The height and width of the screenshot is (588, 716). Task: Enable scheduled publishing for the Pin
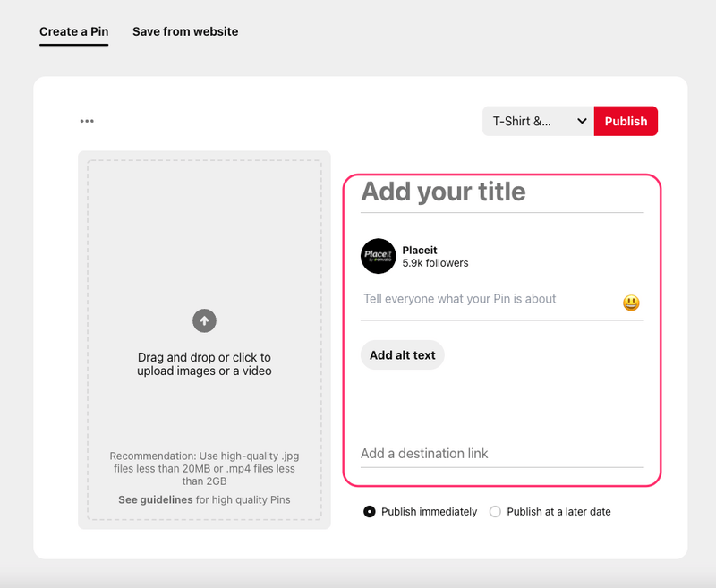494,511
